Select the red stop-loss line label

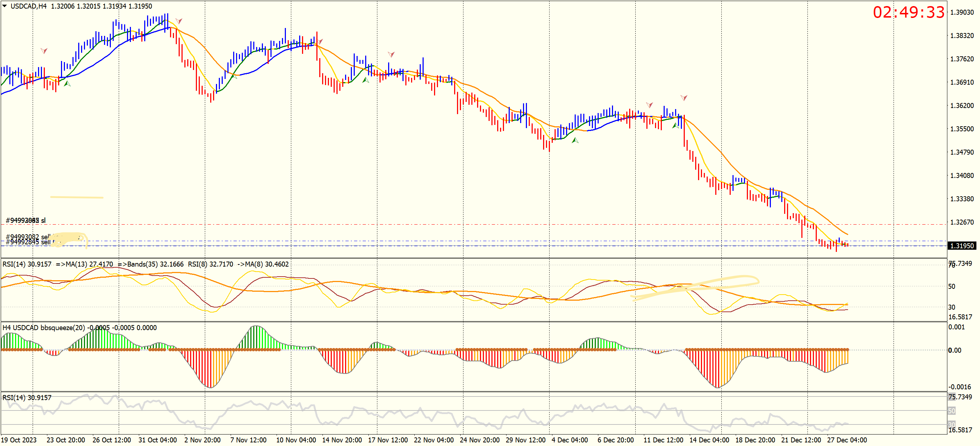(x=25, y=220)
